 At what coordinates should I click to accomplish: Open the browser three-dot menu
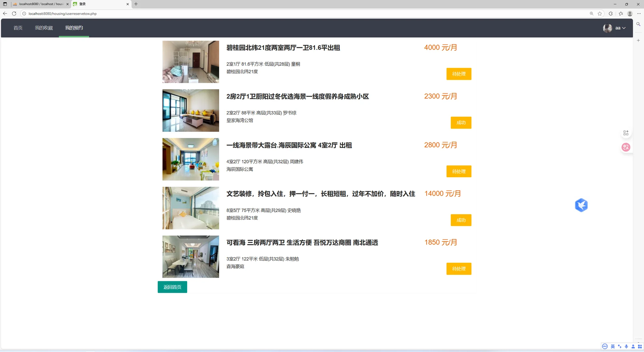639,14
